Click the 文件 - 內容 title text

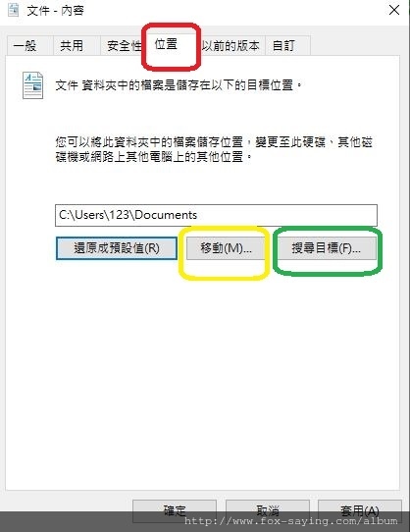click(56, 11)
